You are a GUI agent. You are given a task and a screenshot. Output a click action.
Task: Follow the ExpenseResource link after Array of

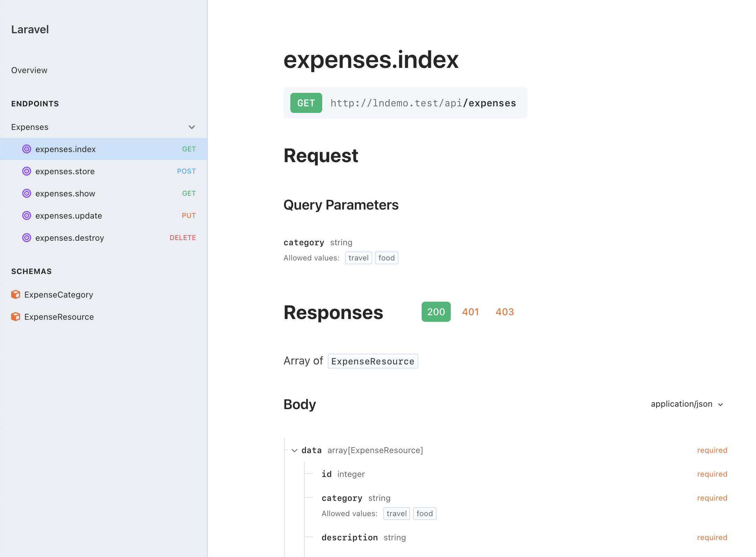pos(372,361)
